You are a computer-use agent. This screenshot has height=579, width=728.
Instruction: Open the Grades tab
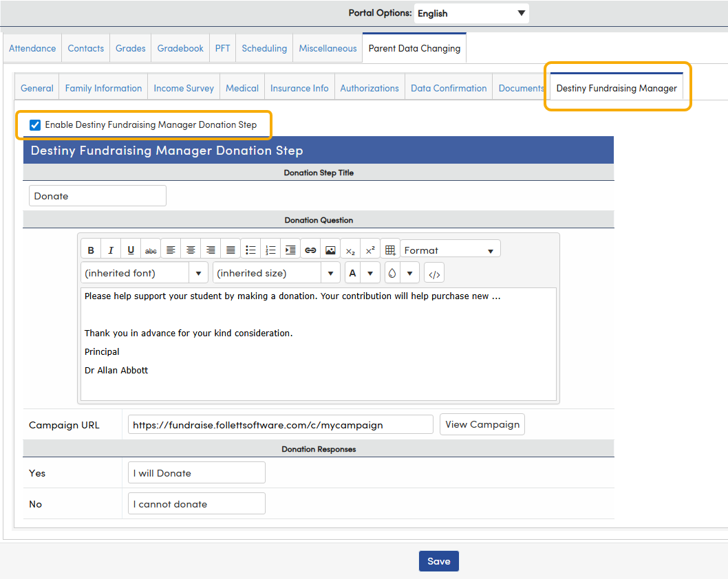131,48
